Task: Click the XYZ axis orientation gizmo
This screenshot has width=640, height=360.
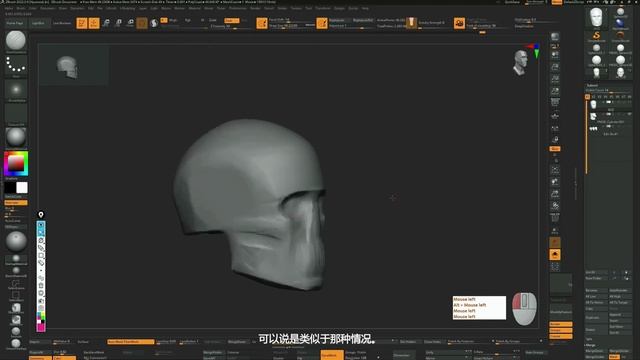Action: point(535,50)
